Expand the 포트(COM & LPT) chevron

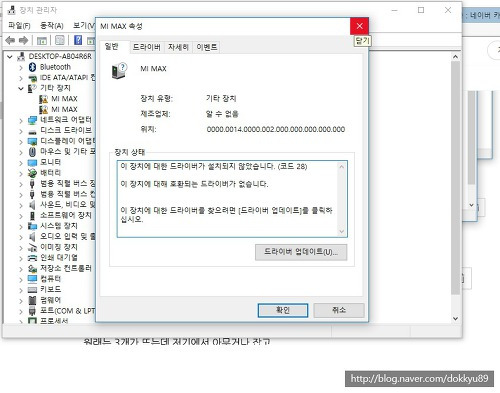(21, 312)
